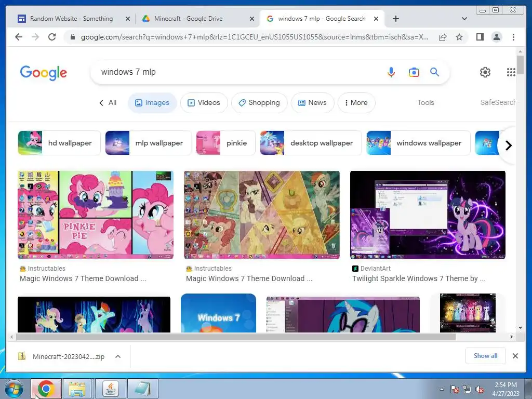Open the SafeSearch setting
The image size is (532, 399).
pyautogui.click(x=498, y=102)
